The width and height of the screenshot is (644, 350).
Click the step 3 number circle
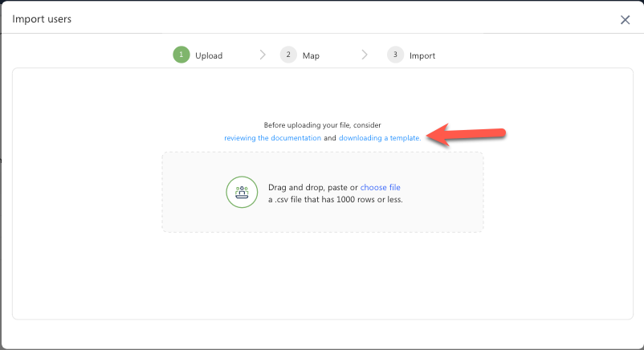(394, 55)
